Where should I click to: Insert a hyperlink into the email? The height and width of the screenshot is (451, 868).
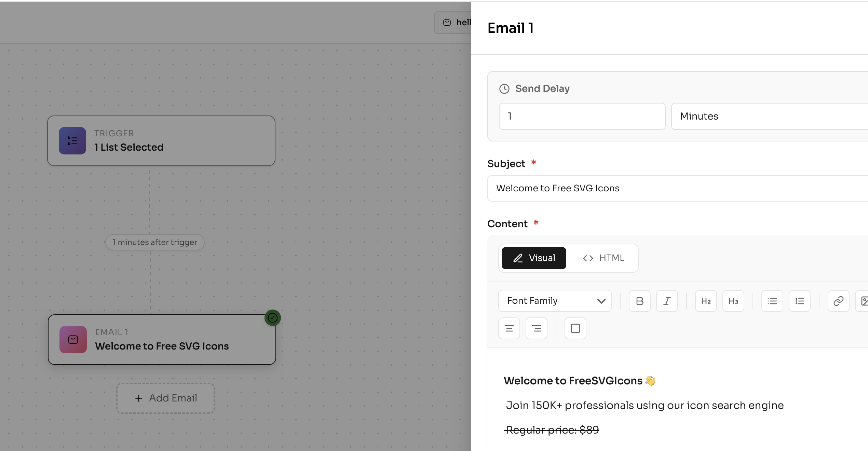coord(838,301)
